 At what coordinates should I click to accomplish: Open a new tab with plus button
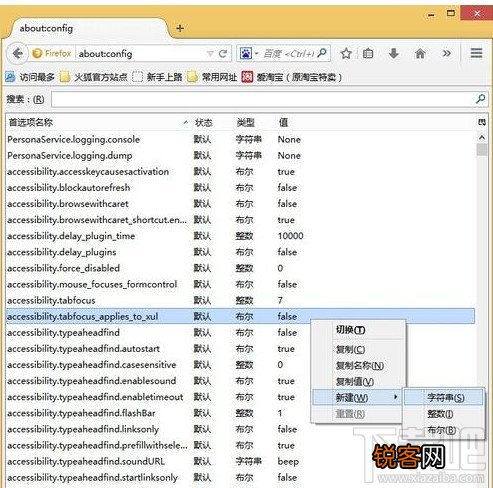[x=180, y=28]
